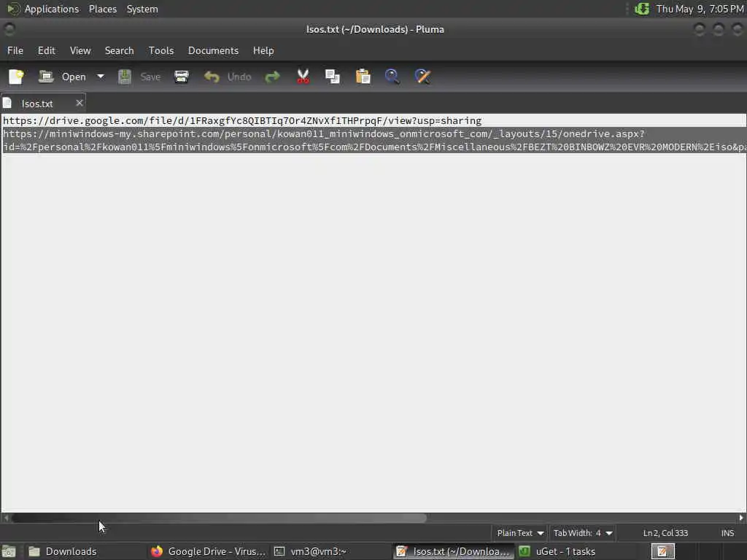The height and width of the screenshot is (560, 747).
Task: Copy selection with the copy icon
Action: coord(333,77)
